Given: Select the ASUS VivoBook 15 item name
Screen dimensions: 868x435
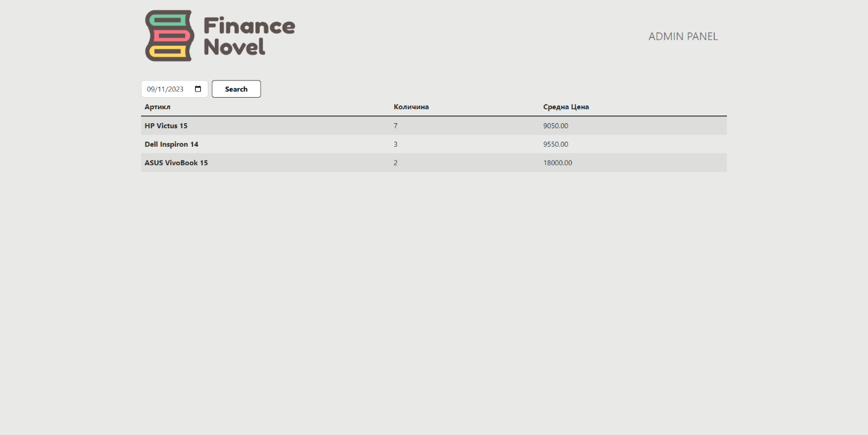Looking at the screenshot, I should pos(176,163).
